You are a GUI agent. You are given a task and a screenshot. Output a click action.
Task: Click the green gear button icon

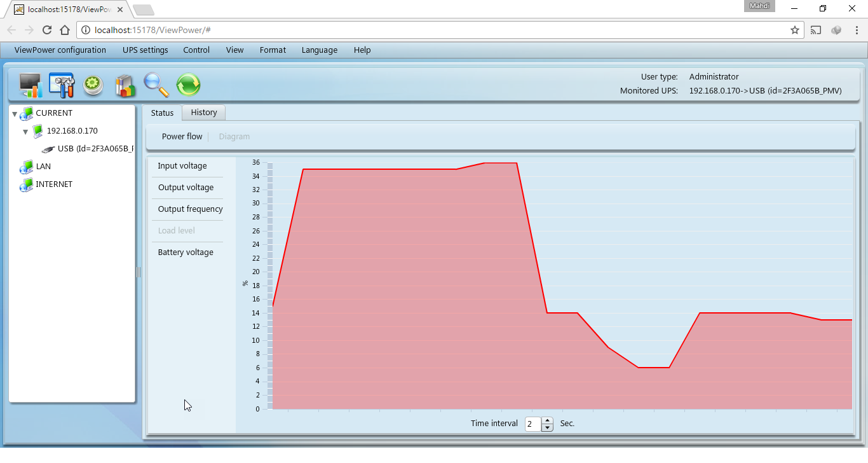point(93,85)
